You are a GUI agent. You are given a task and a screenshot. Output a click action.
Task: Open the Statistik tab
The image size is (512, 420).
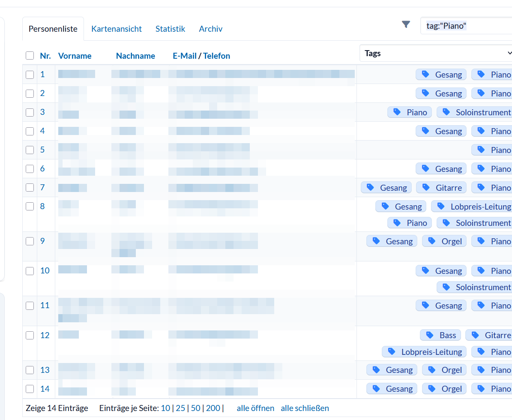tap(170, 29)
